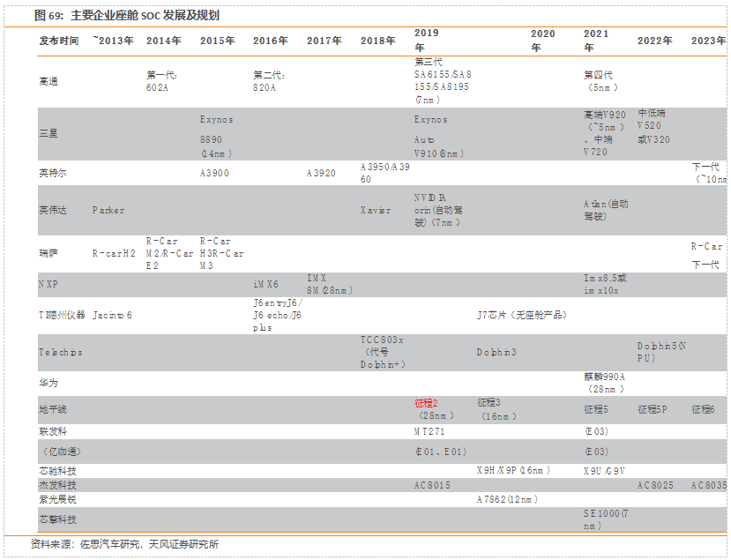731x560 pixels.
Task: Click the 2020 年 column header
Action: [x=542, y=41]
